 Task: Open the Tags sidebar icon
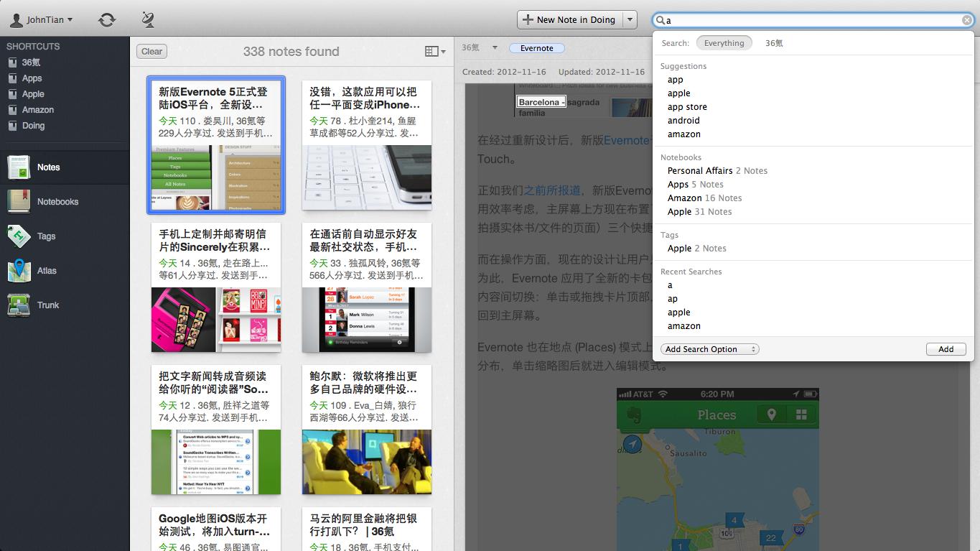(19, 236)
